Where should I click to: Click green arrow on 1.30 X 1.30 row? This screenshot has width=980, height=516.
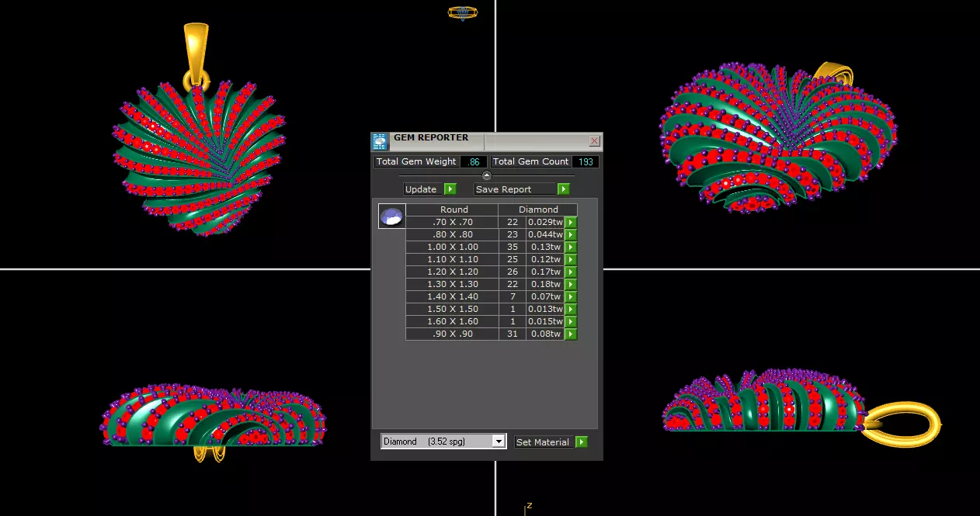pyautogui.click(x=571, y=284)
